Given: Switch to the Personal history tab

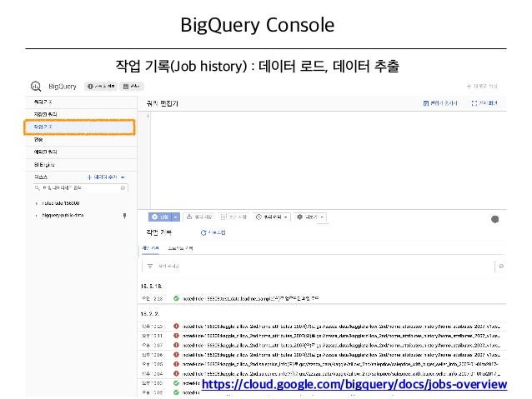Looking at the screenshot, I should coord(150,248).
